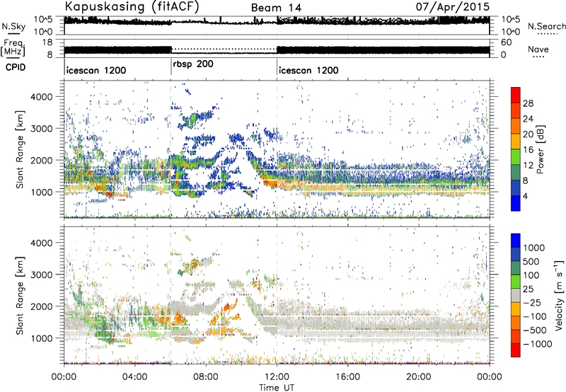Click the 'Freq. [MHz]' axis label
This screenshot has width=566, height=392.
click(13, 48)
